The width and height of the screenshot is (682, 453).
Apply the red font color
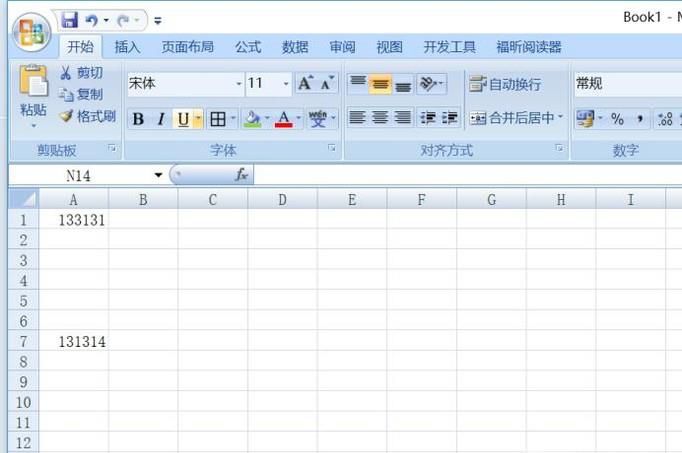tap(284, 119)
